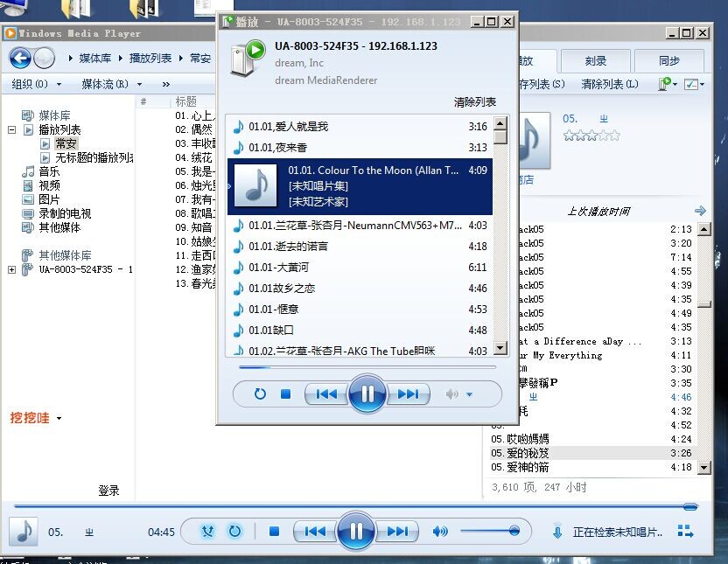Click the seek bar in Play To dialog
This screenshot has height=564, width=728.
point(367,367)
